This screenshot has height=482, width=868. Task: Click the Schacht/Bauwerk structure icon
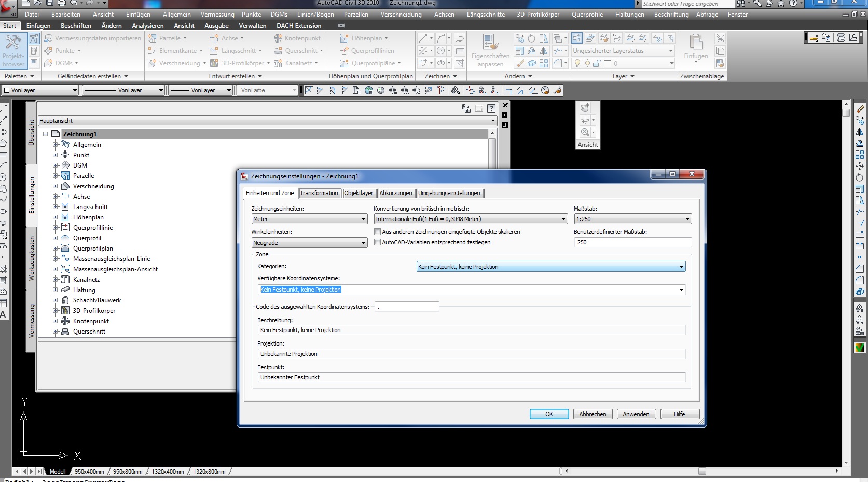65,300
